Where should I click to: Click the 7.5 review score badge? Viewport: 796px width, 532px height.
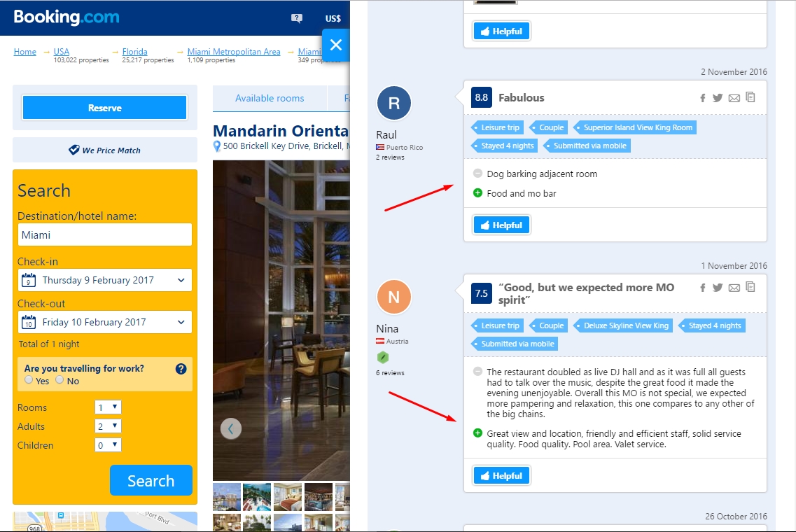pyautogui.click(x=481, y=293)
